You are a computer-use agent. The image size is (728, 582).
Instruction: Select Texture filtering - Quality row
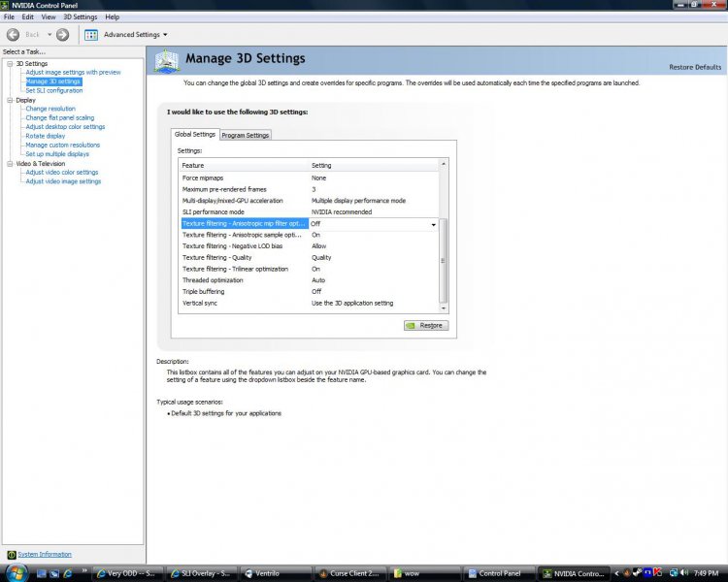coord(310,258)
